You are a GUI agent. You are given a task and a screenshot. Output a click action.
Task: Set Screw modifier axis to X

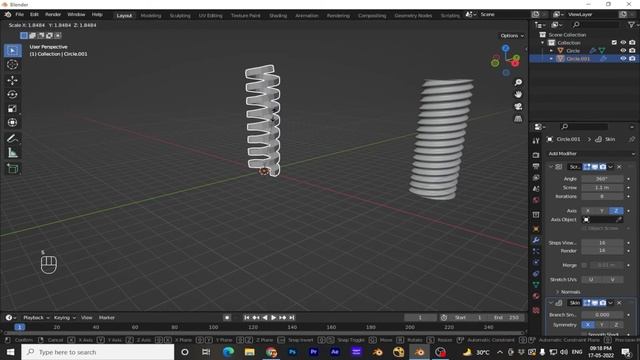(588, 211)
